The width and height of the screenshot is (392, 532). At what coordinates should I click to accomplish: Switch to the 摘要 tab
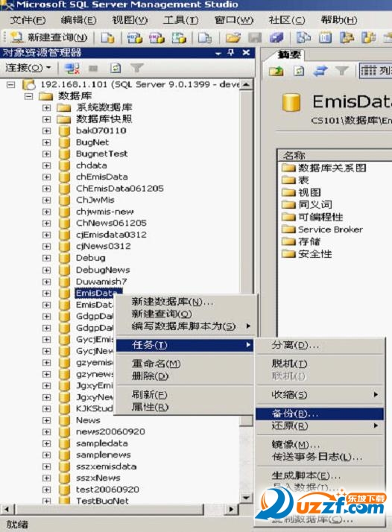point(289,54)
